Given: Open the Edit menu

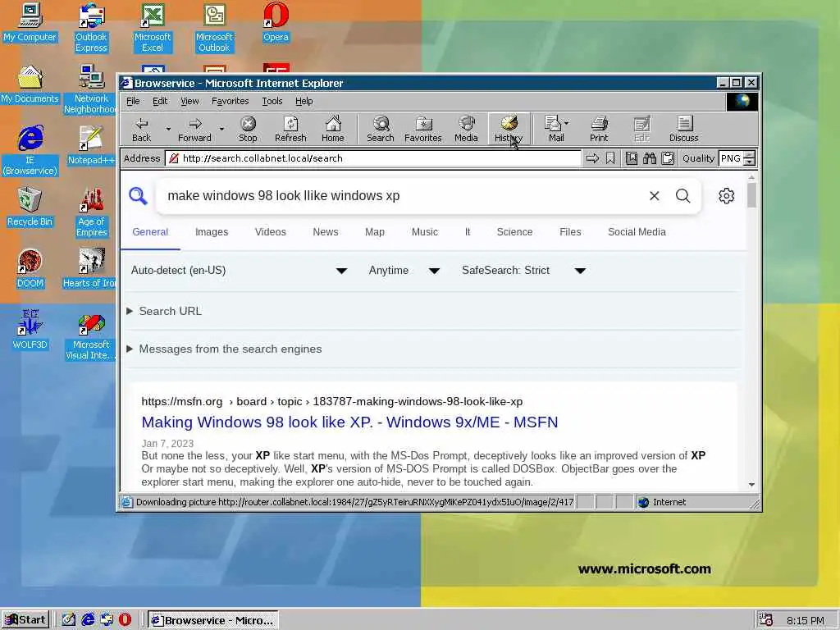Looking at the screenshot, I should 160,101.
